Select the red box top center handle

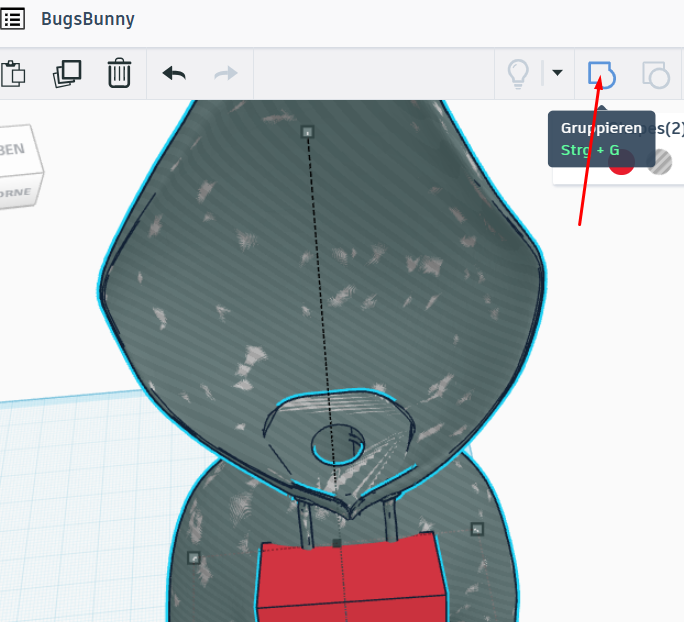[x=336, y=543]
